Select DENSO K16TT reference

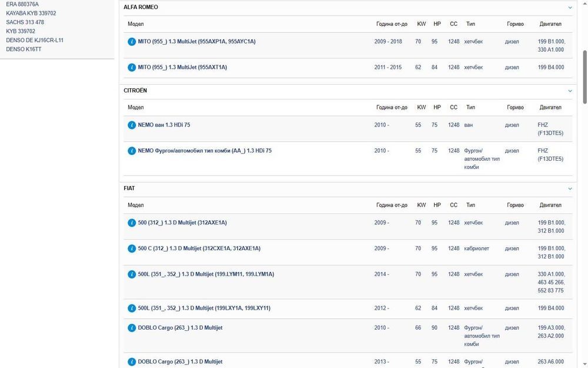click(24, 49)
